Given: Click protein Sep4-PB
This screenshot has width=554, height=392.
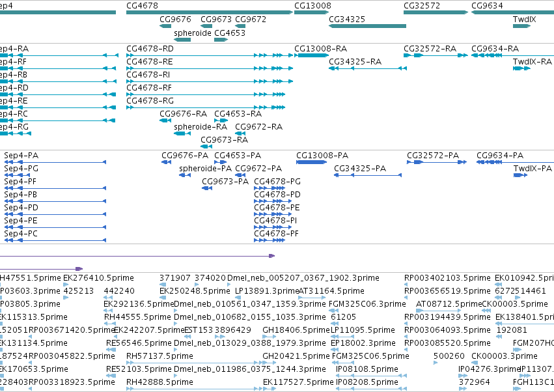Looking at the screenshot, I should pyautogui.click(x=20, y=195).
